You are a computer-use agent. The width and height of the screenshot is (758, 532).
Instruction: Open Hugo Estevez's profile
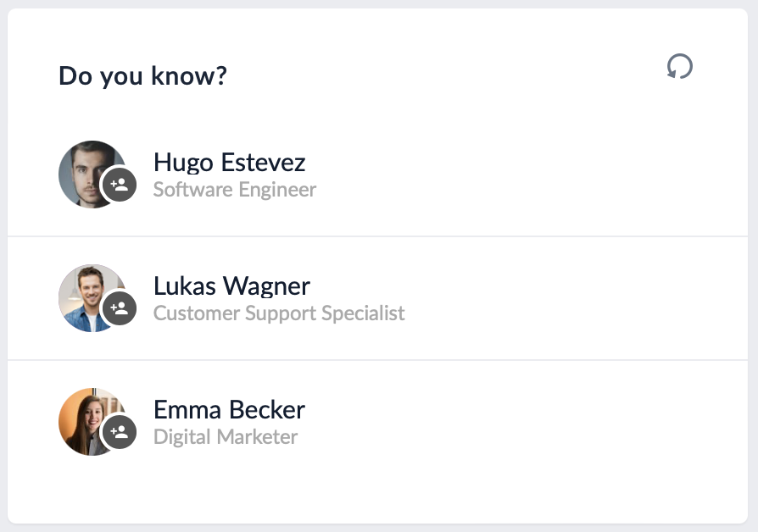230,163
